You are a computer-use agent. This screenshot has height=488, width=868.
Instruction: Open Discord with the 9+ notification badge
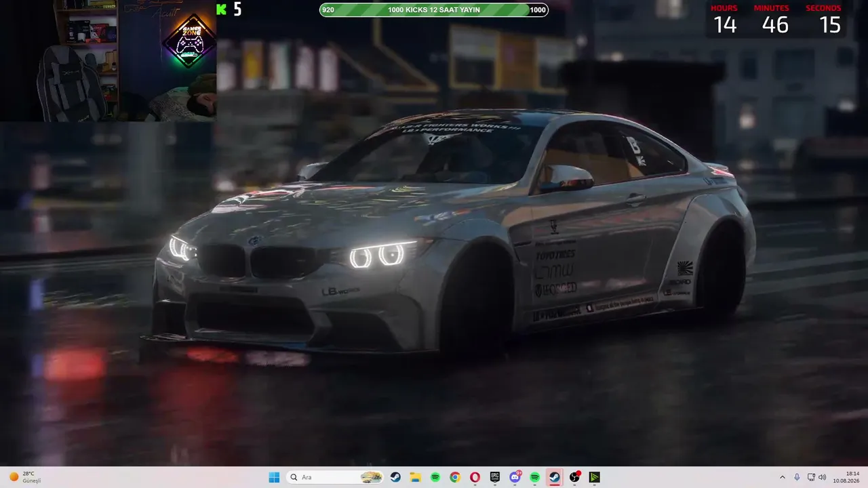pyautogui.click(x=515, y=477)
